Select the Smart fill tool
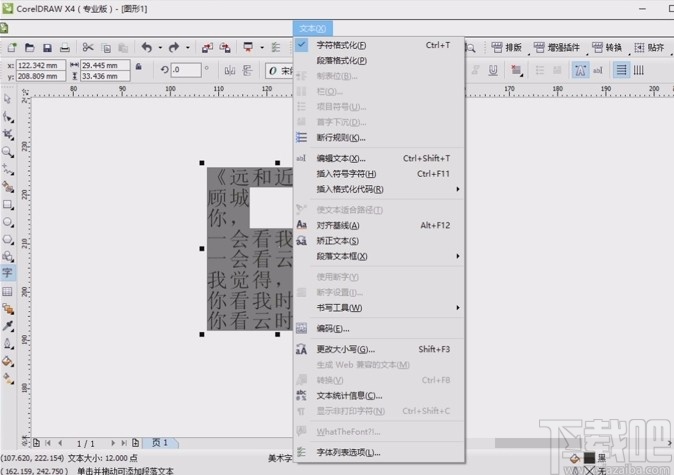The width and height of the screenshot is (674, 475). pyautogui.click(x=8, y=187)
